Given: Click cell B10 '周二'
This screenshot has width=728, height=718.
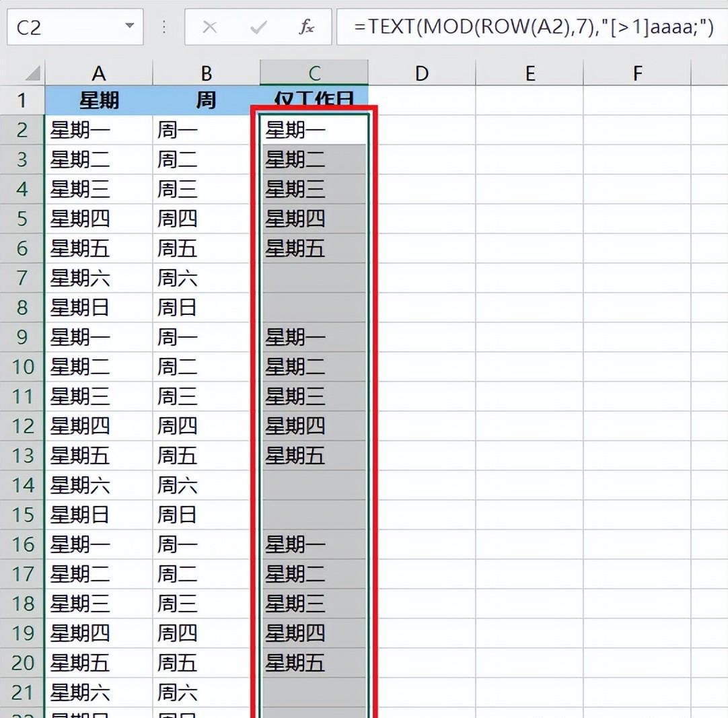Looking at the screenshot, I should 206,367.
